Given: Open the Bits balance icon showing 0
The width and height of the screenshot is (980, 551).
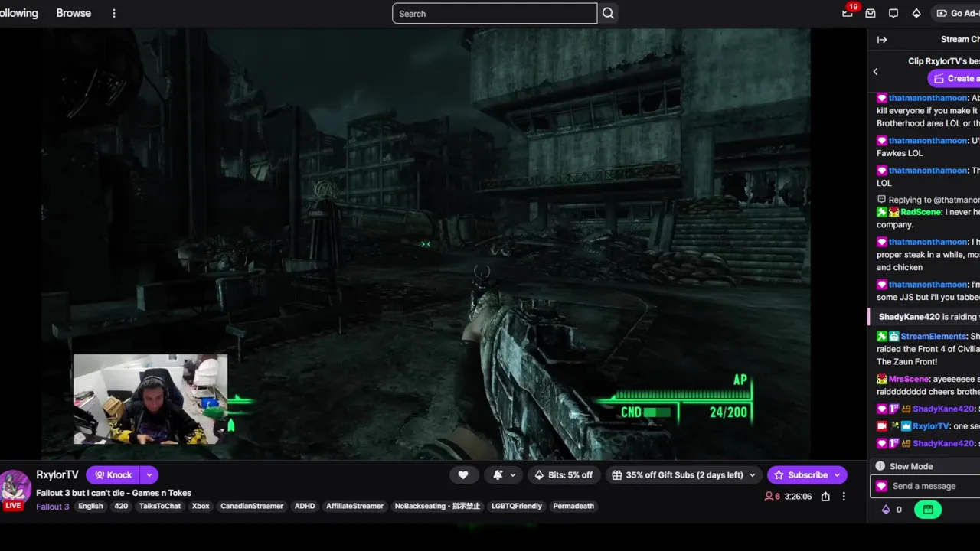Looking at the screenshot, I should click(890, 509).
